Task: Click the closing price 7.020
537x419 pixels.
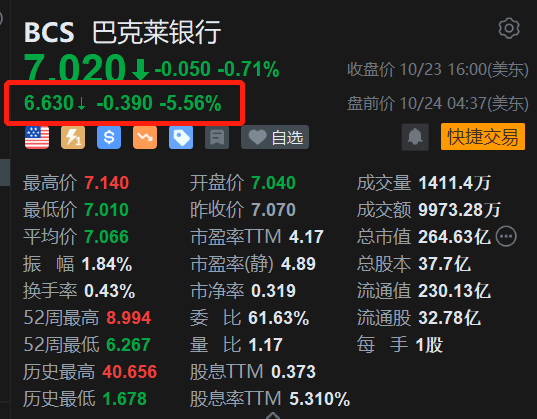Action: click(x=75, y=67)
